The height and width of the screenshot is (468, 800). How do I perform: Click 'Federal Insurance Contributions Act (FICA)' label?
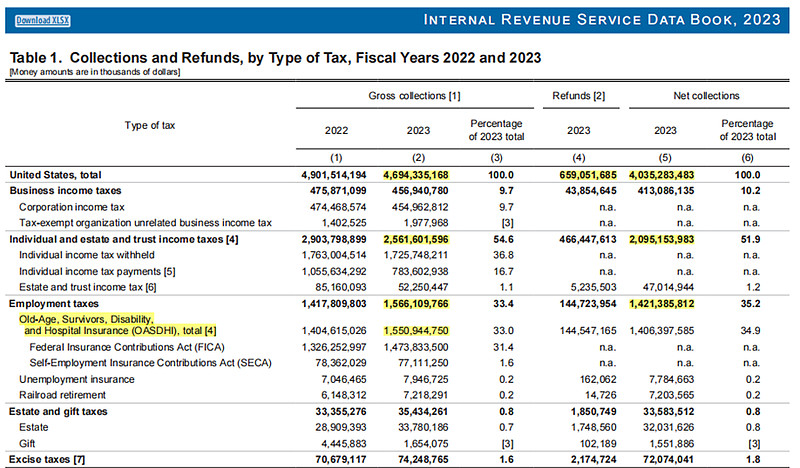(127, 347)
